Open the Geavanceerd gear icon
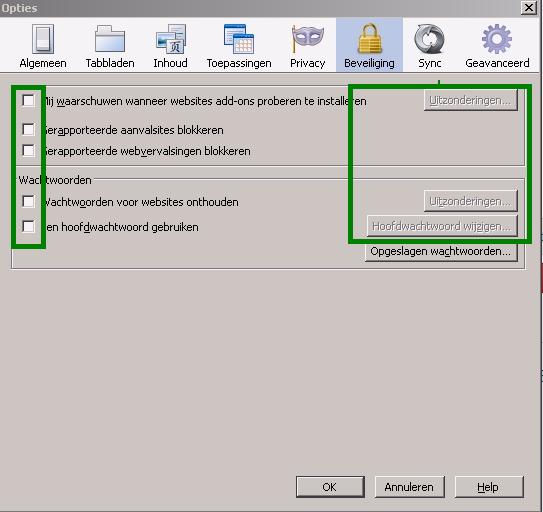Viewport: 543px width, 512px height. pyautogui.click(x=497, y=39)
